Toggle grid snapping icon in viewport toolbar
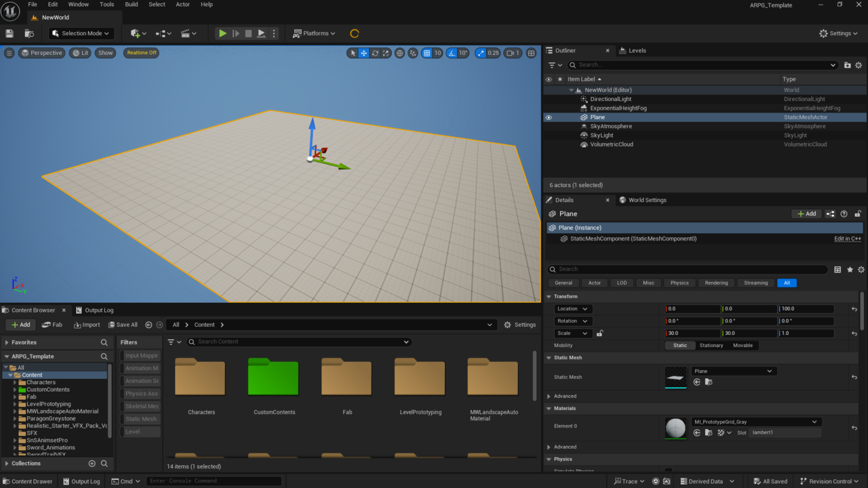The height and width of the screenshot is (488, 868). 427,53
